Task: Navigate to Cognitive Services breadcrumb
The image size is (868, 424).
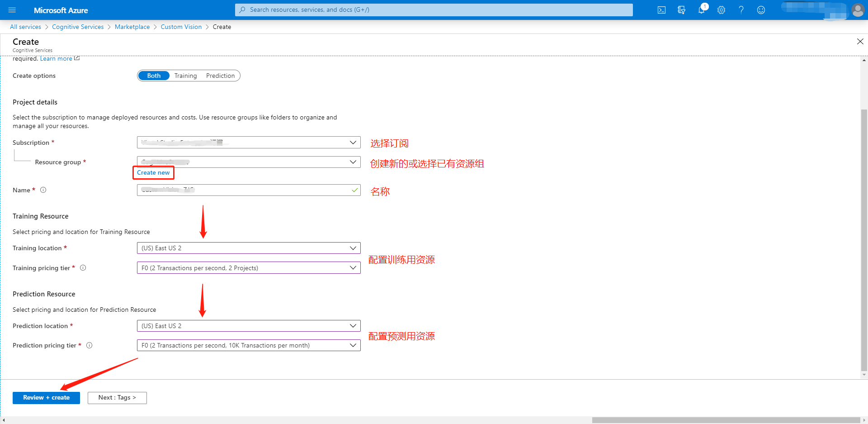Action: click(78, 27)
